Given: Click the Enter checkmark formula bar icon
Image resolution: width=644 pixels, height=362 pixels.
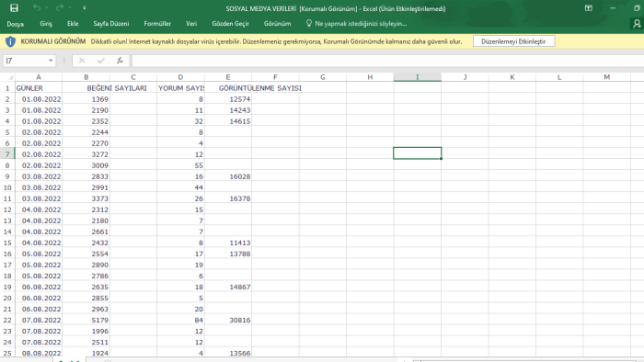Looking at the screenshot, I should [x=101, y=61].
